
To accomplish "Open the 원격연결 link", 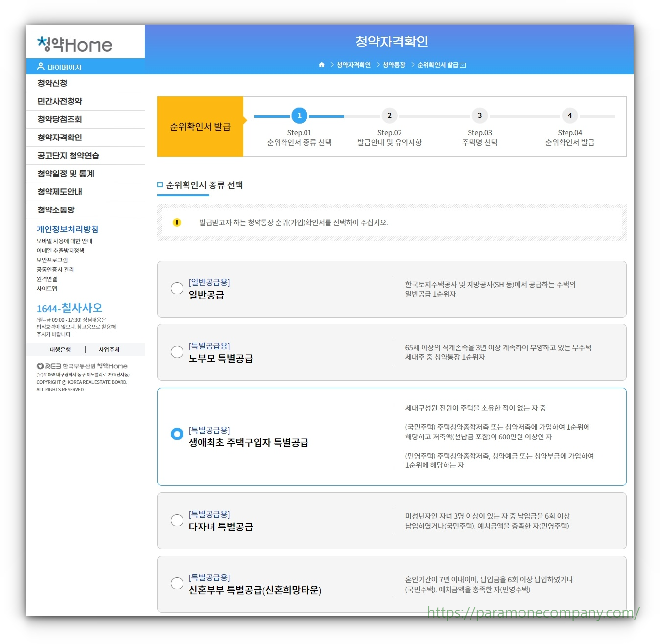I will pos(47,279).
